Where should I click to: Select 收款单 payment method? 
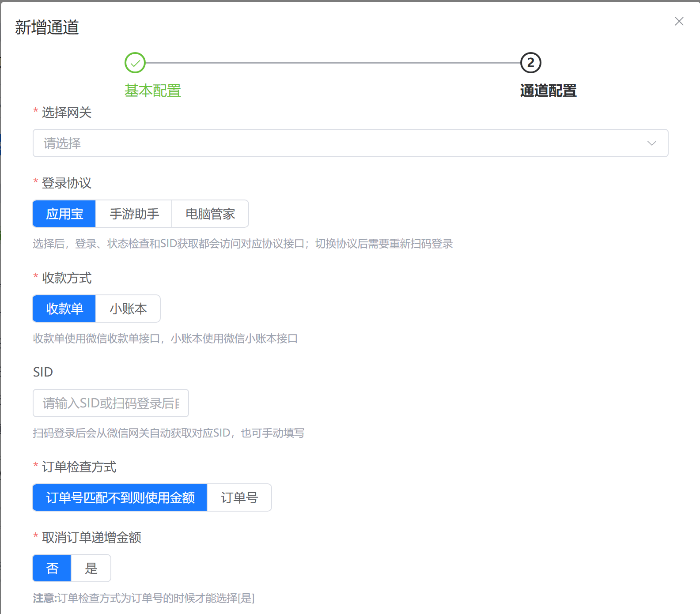pyautogui.click(x=64, y=309)
